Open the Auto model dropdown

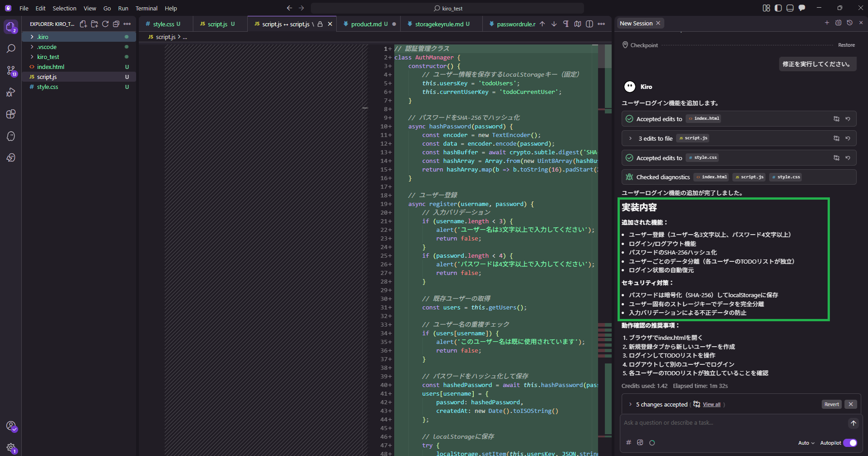pyautogui.click(x=806, y=443)
